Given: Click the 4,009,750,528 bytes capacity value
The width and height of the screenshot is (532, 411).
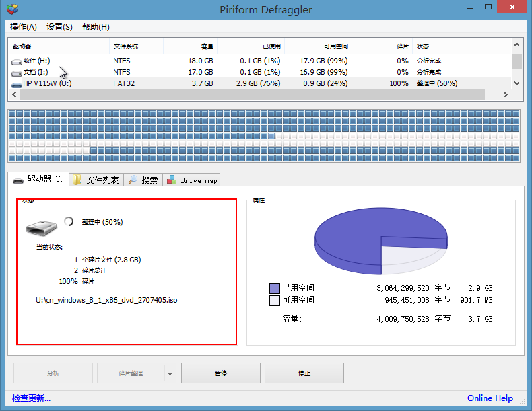Looking at the screenshot, I should click(403, 319).
